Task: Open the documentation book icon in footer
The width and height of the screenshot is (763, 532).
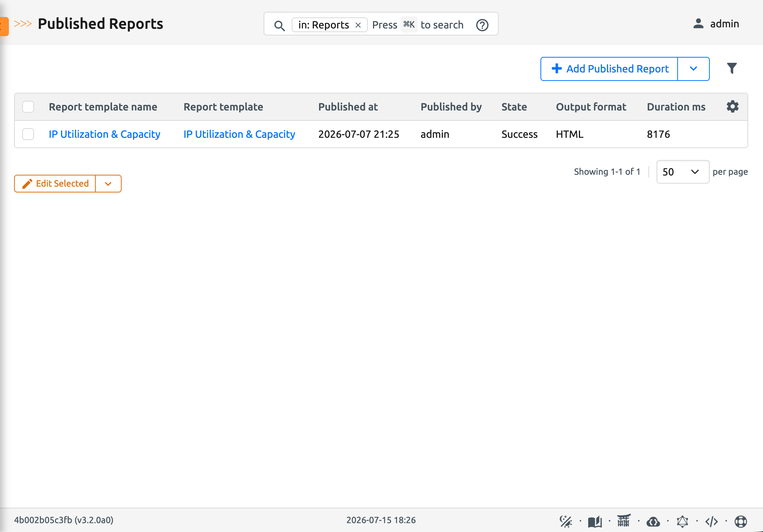Action: pyautogui.click(x=595, y=521)
